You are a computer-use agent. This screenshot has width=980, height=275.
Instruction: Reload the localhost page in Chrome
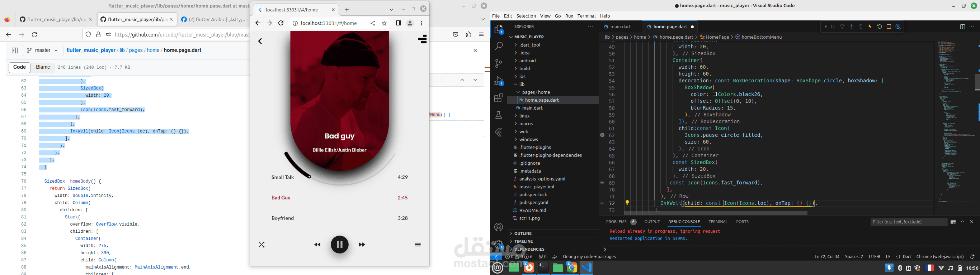coord(281,23)
